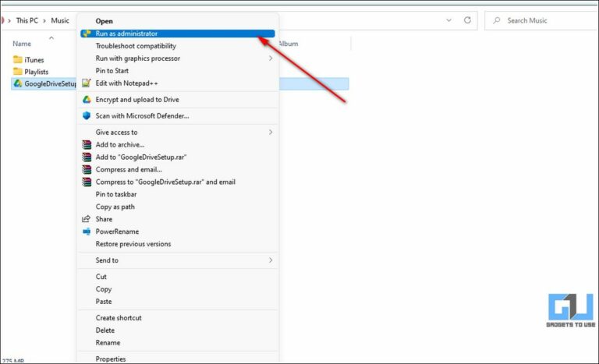The image size is (599, 364).
Task: Click This PC in the breadcrumb
Action: [x=27, y=20]
